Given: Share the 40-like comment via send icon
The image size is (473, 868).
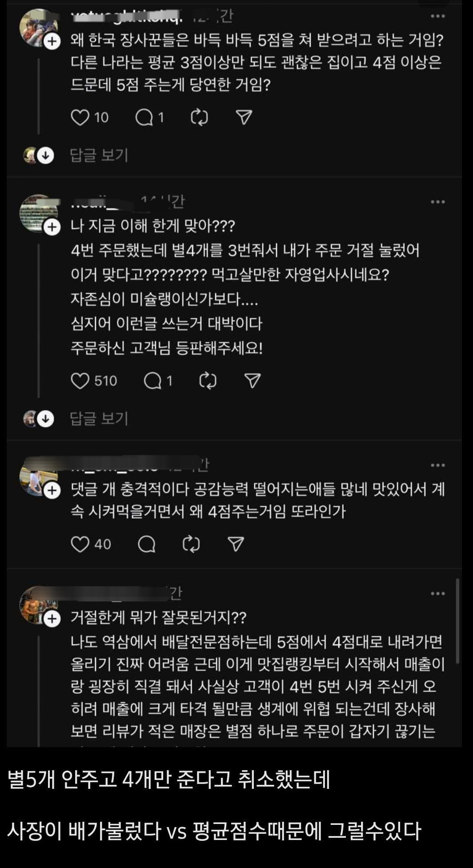Looking at the screenshot, I should (x=236, y=544).
